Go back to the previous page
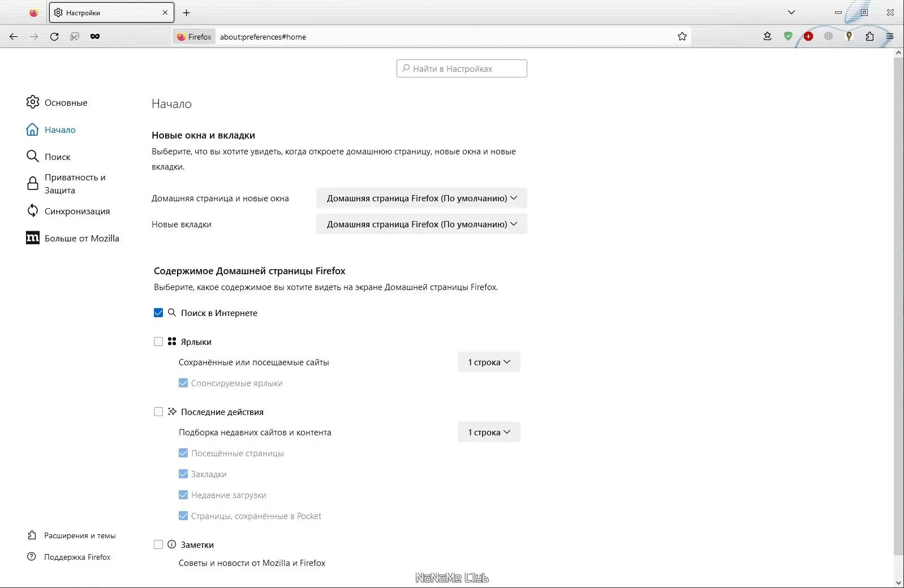 click(x=14, y=37)
